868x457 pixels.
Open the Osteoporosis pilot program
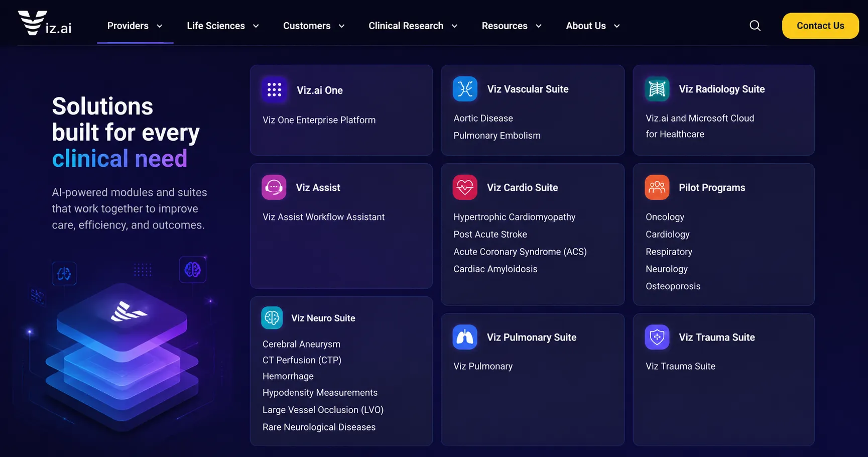pyautogui.click(x=673, y=286)
